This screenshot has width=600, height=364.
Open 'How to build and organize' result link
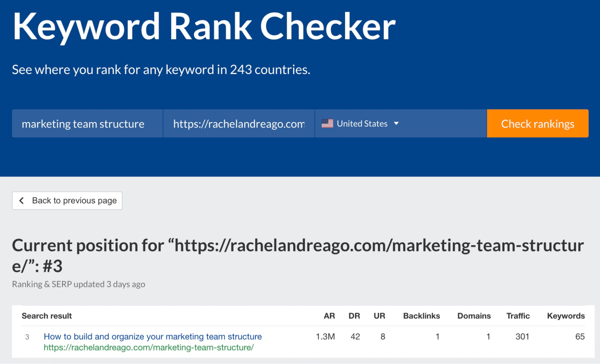point(153,336)
